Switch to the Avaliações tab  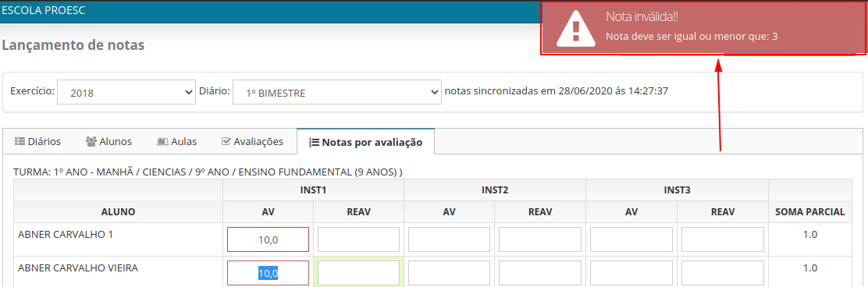click(252, 142)
